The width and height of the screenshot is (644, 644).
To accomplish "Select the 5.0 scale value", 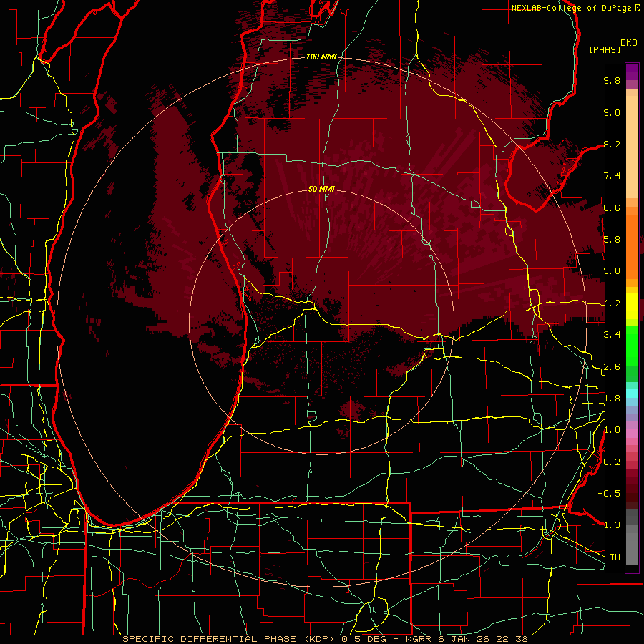I will (x=612, y=271).
